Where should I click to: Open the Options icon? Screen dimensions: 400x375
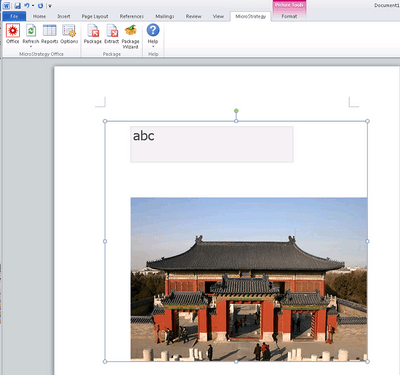point(69,30)
